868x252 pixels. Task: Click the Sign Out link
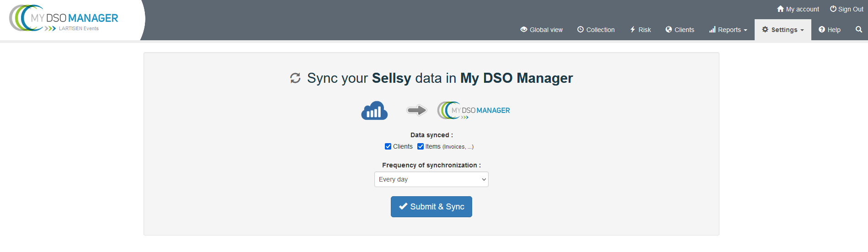[x=850, y=9]
